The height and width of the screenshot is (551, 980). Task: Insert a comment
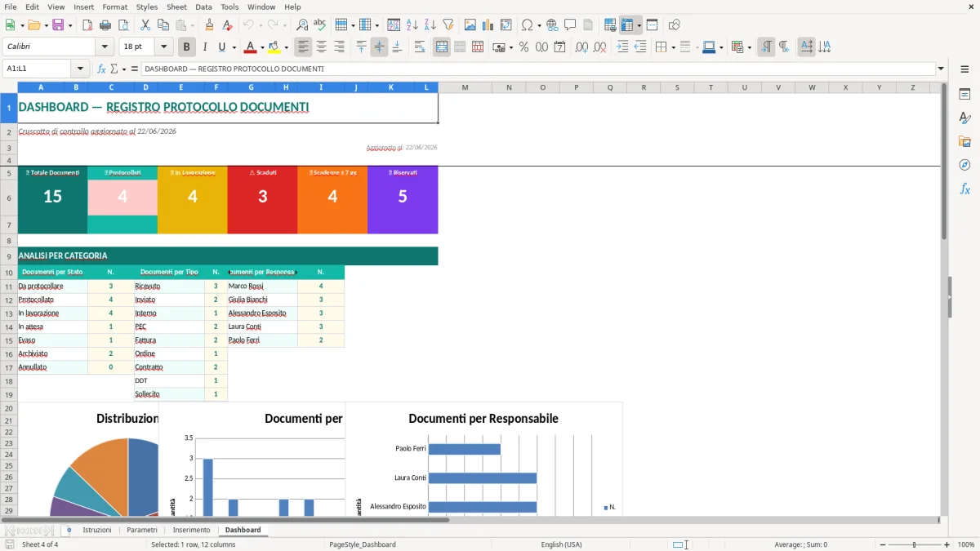click(x=570, y=25)
